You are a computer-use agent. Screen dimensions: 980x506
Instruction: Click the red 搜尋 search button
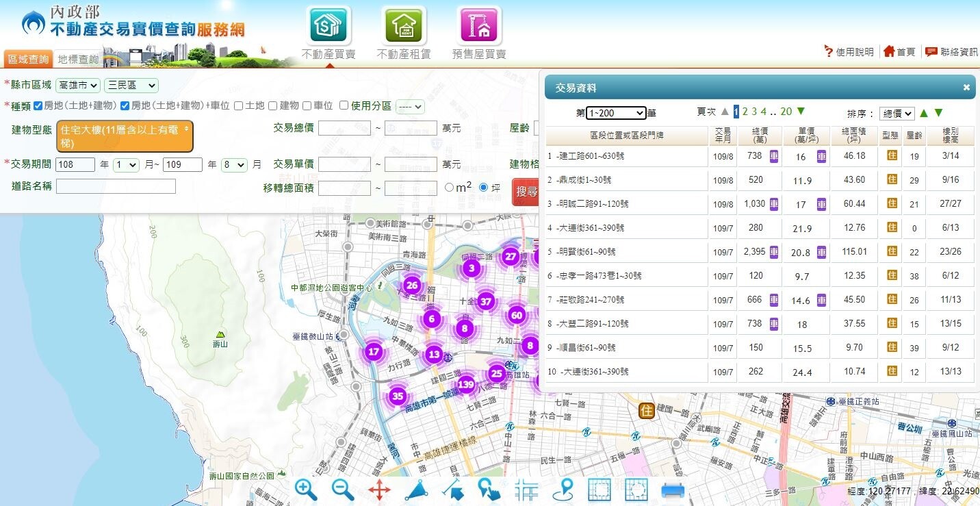pyautogui.click(x=526, y=192)
